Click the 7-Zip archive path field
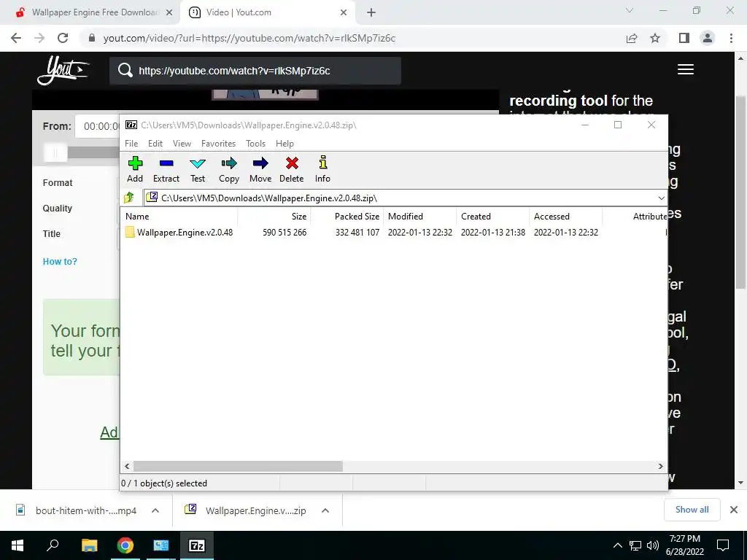The height and width of the screenshot is (560, 747). [x=400, y=198]
